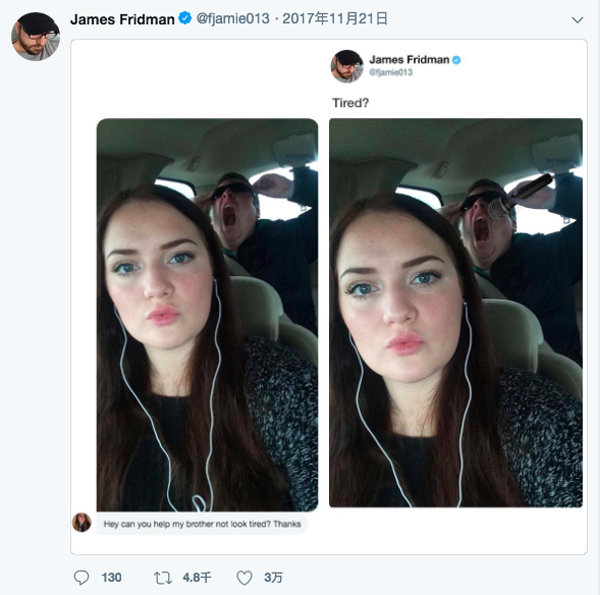The height and width of the screenshot is (595, 600).
Task: Click the @fjamie013 handle in the tweet header
Action: 232,19
